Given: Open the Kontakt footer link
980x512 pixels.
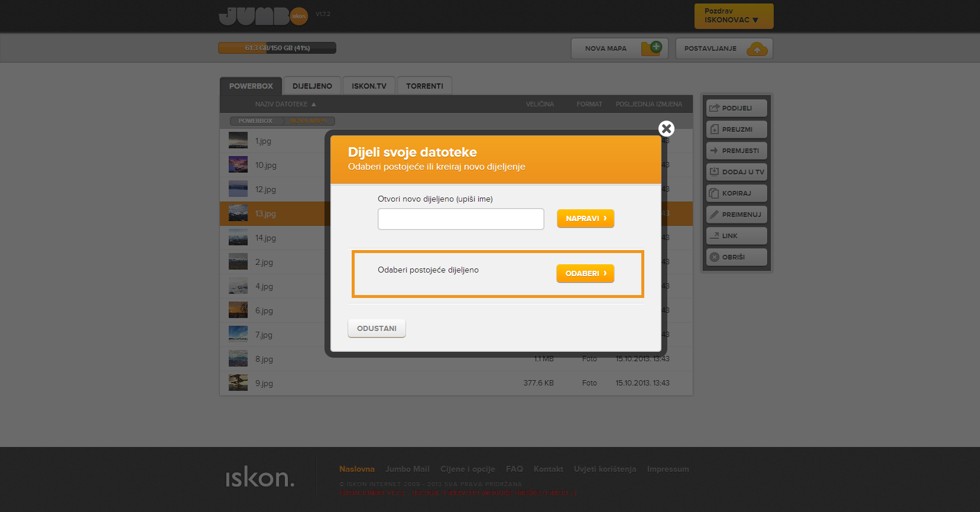Looking at the screenshot, I should pos(549,469).
